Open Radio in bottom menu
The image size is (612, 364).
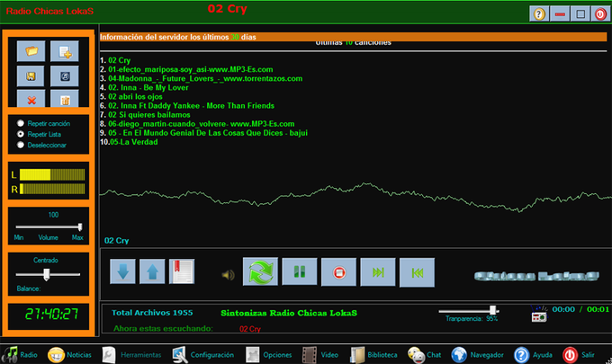coord(20,355)
